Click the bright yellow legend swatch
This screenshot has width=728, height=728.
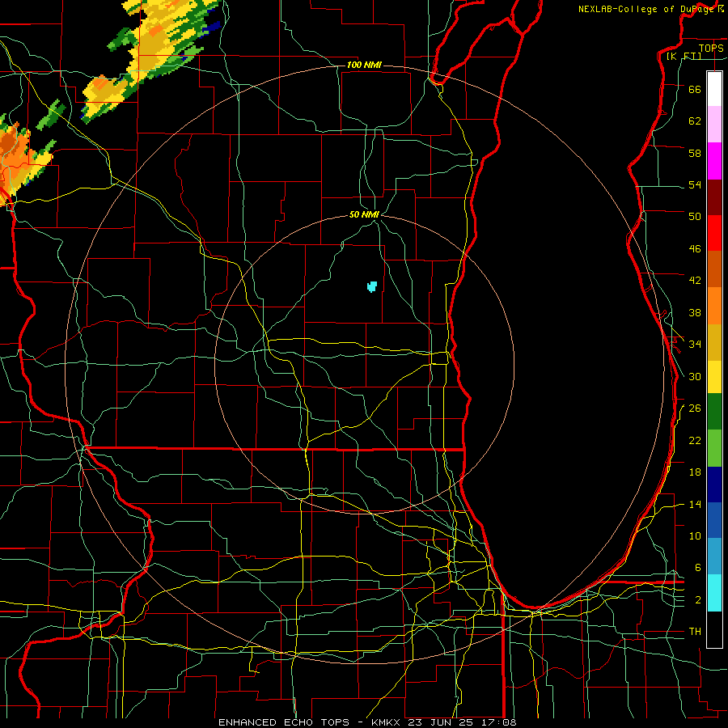coord(714,376)
